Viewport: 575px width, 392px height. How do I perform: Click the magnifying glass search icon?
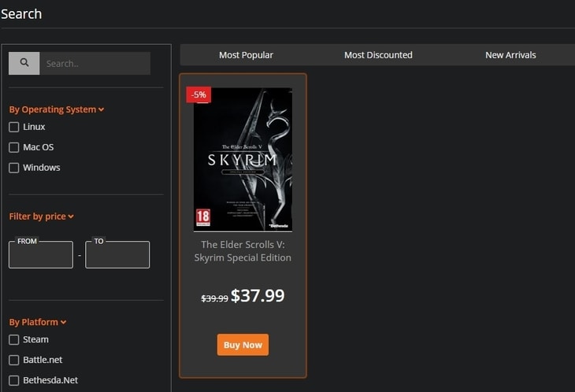click(24, 63)
